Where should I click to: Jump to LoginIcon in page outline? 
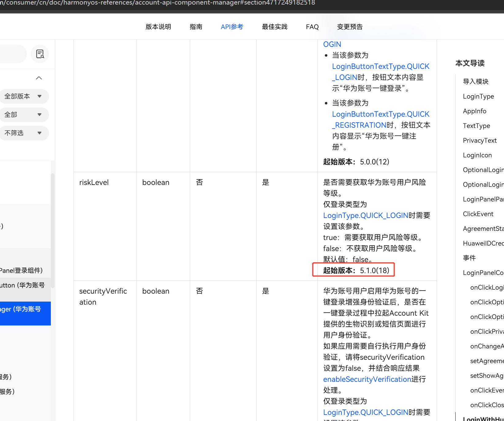(x=477, y=155)
